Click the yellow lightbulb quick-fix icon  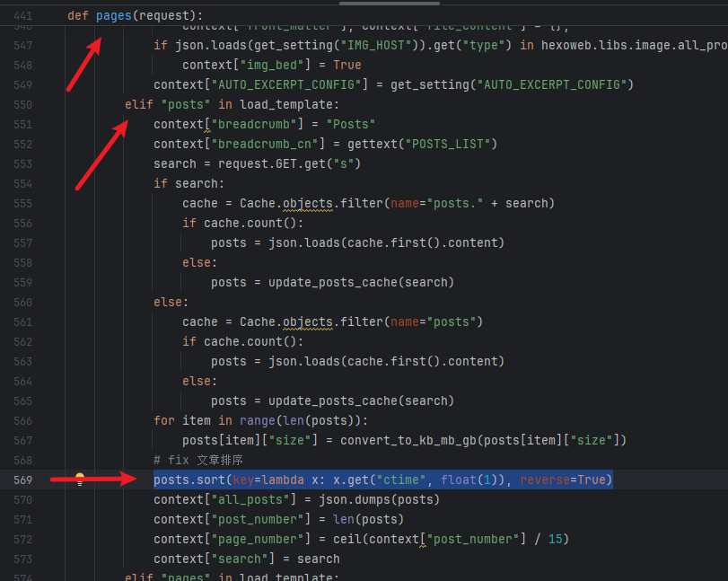(79, 480)
